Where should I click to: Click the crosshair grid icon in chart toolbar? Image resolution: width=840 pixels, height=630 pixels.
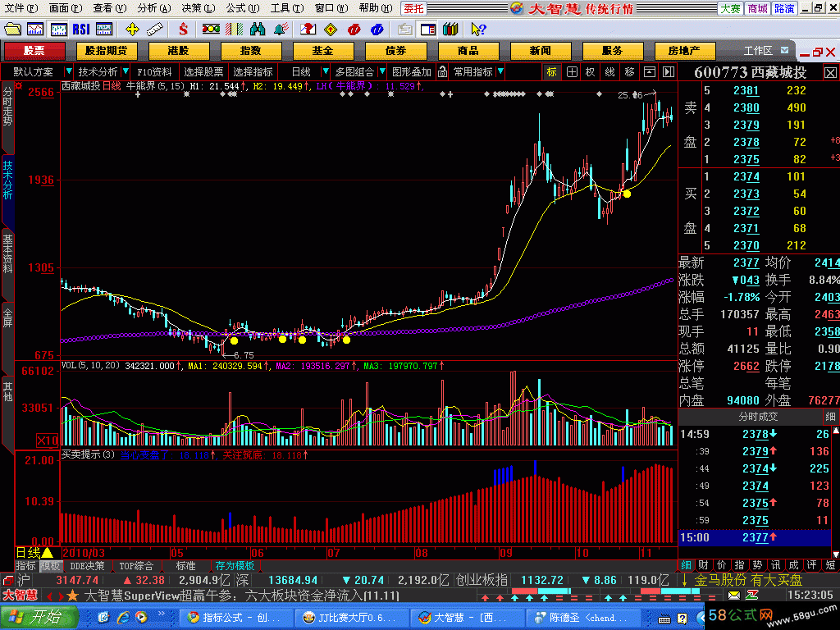coord(572,72)
